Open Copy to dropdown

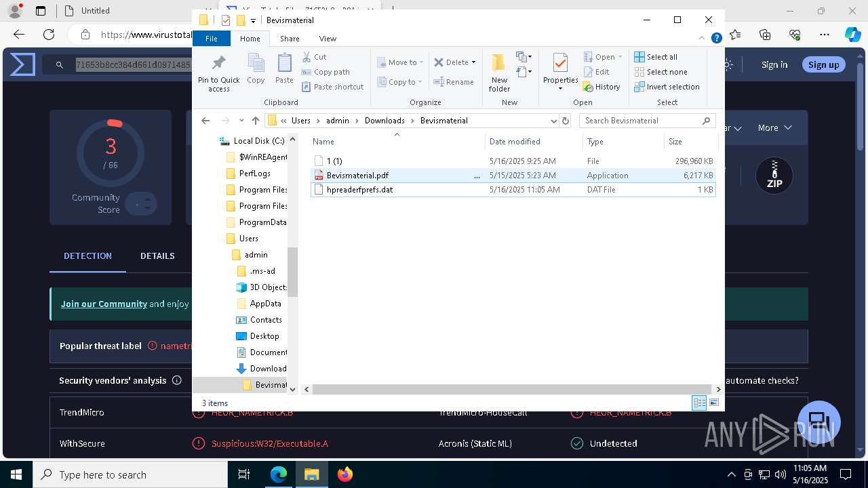coord(399,82)
